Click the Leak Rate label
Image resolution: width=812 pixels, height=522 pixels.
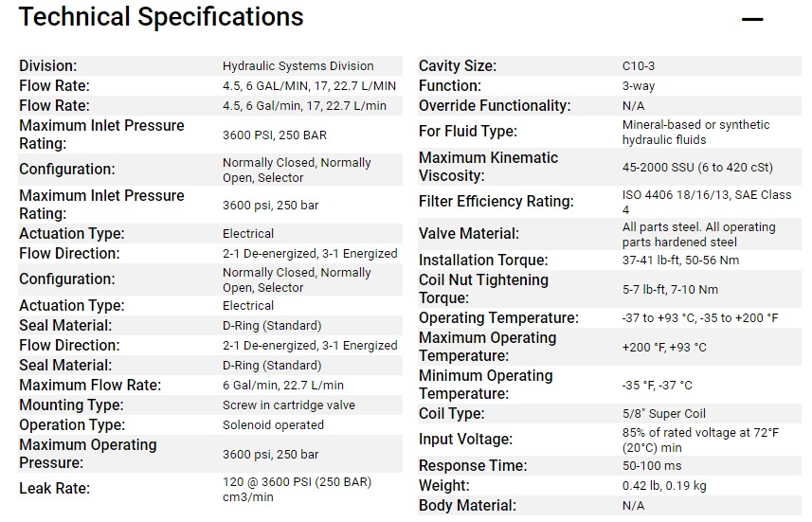[x=54, y=488]
